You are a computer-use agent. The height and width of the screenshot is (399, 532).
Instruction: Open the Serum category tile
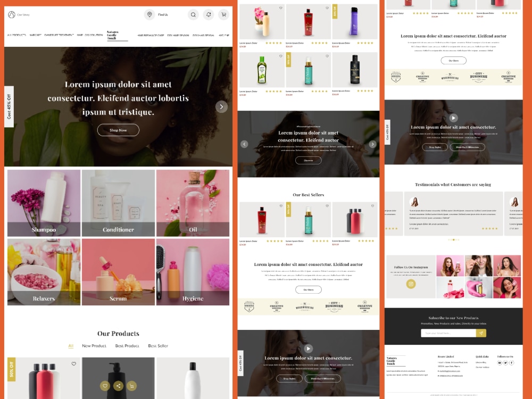[118, 272]
